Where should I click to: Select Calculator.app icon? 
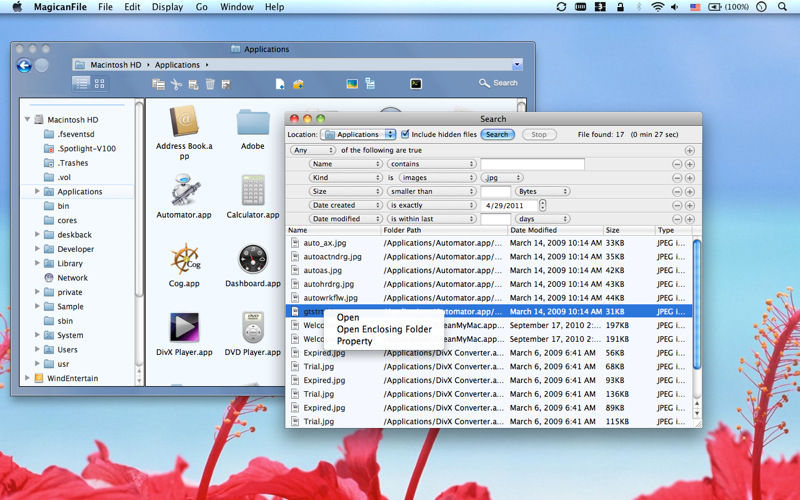(x=253, y=190)
